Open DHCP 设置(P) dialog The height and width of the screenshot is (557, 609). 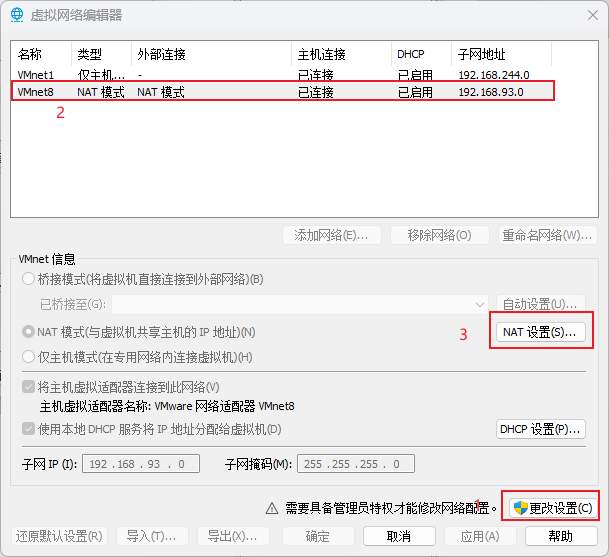[541, 429]
